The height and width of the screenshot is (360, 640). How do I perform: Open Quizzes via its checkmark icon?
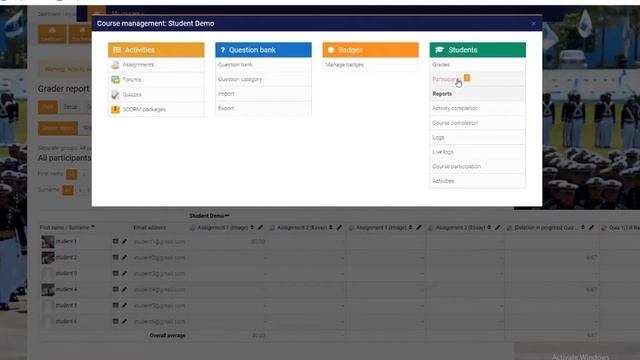click(x=115, y=95)
